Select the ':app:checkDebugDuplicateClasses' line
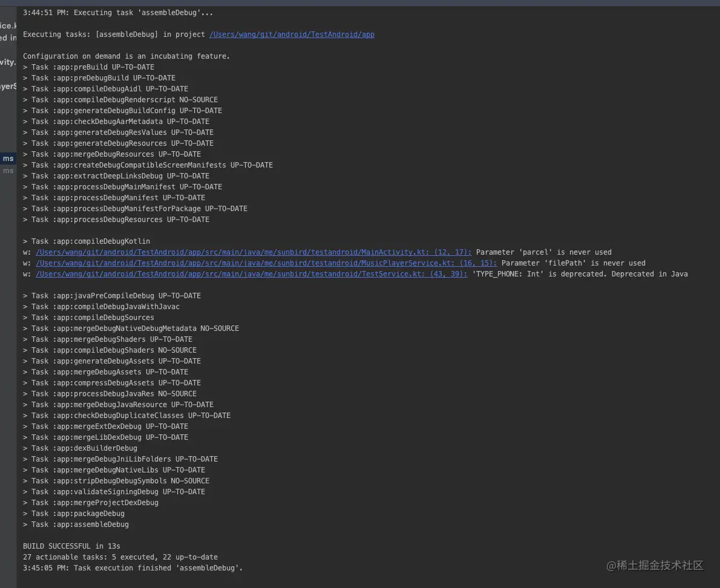 pos(126,416)
